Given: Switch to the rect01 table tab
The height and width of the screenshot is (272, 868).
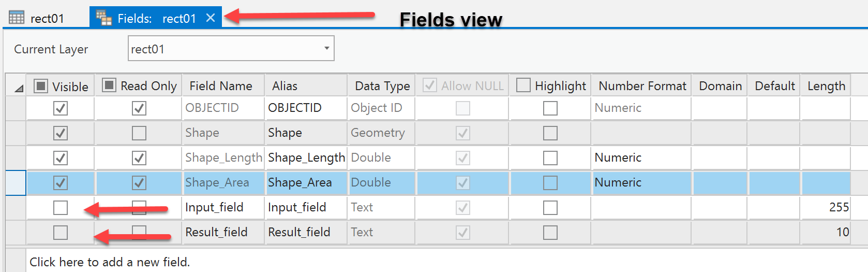Looking at the screenshot, I should pos(47,19).
